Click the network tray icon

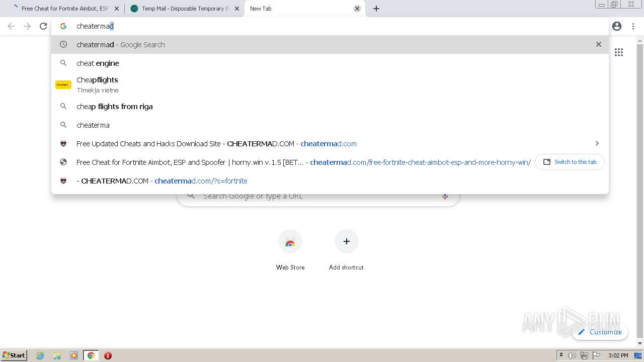point(584,355)
